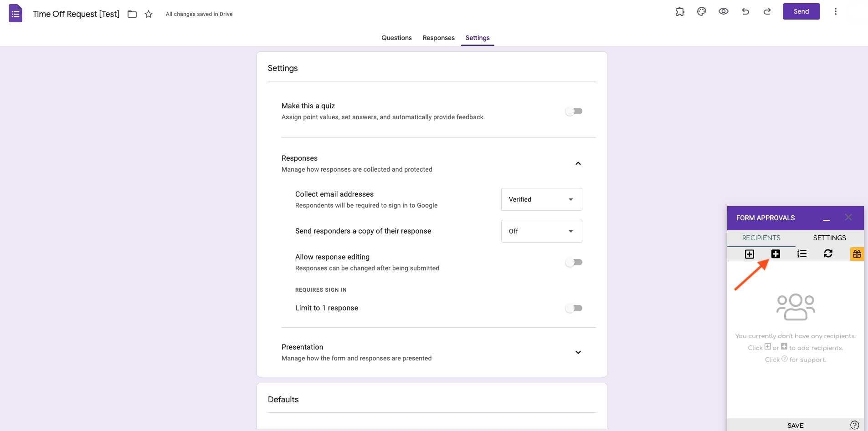Click the refresh icon in Form Approvals
Image resolution: width=868 pixels, height=431 pixels.
point(828,254)
